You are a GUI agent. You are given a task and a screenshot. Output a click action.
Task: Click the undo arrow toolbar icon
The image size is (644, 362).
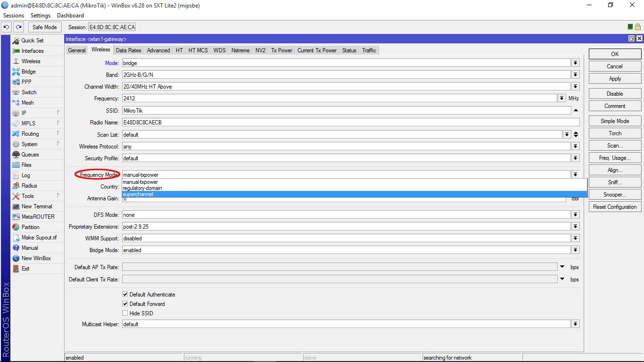tap(7, 27)
